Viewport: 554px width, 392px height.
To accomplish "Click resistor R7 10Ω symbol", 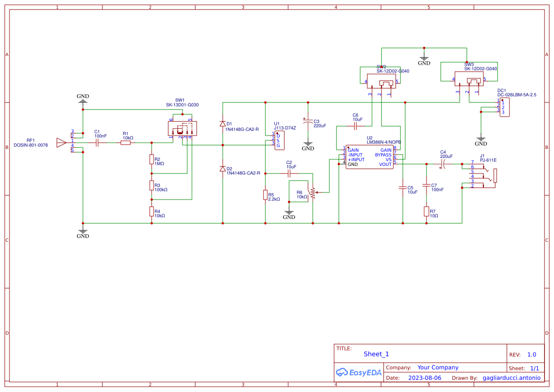I will 427,211.
